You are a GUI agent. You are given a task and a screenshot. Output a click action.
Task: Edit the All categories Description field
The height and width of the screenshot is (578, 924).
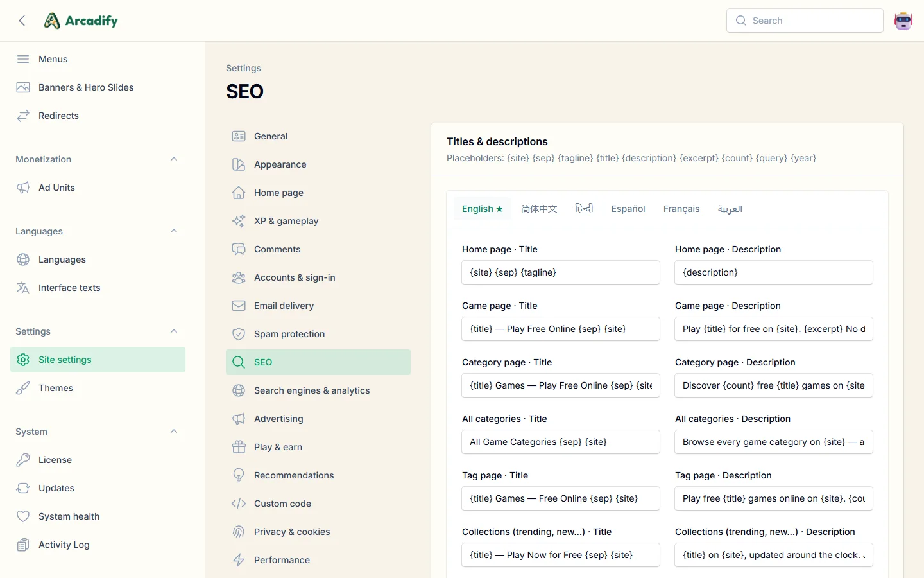[774, 442]
